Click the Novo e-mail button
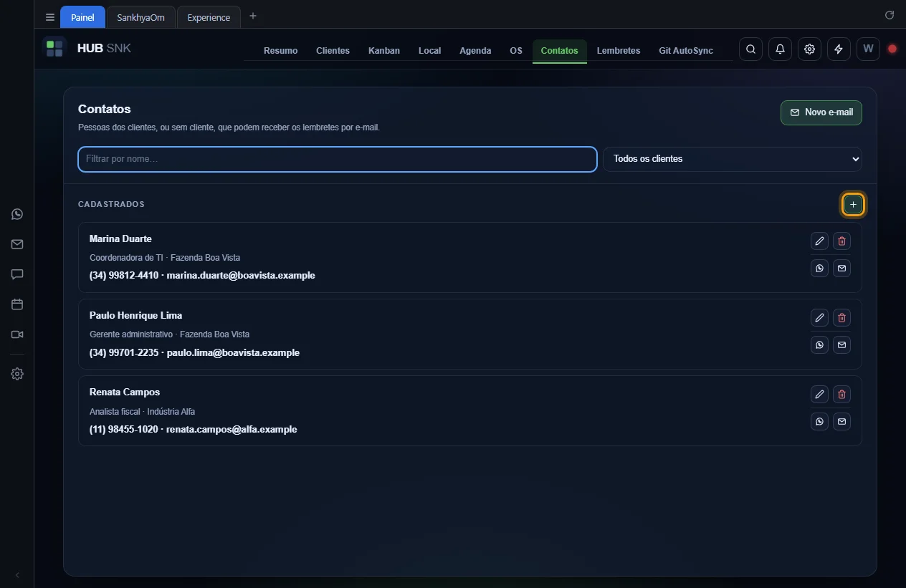Viewport: 906px width, 588px height. [821, 112]
